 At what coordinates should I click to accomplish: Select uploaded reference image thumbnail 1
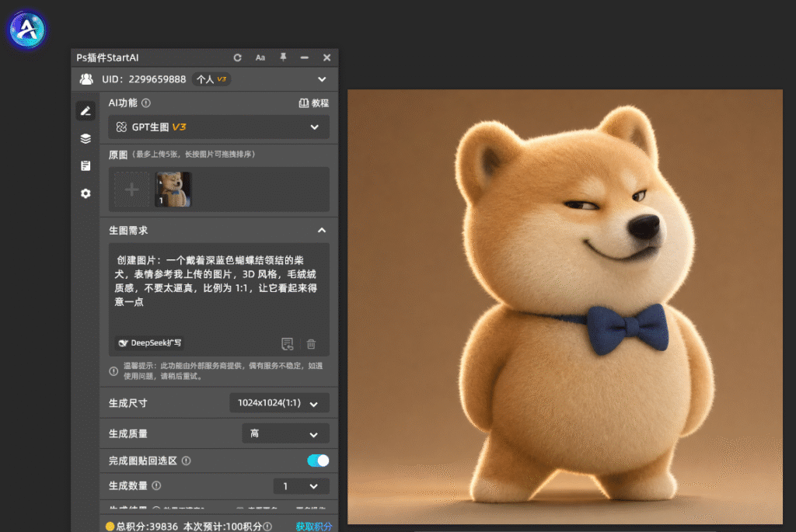pyautogui.click(x=173, y=190)
